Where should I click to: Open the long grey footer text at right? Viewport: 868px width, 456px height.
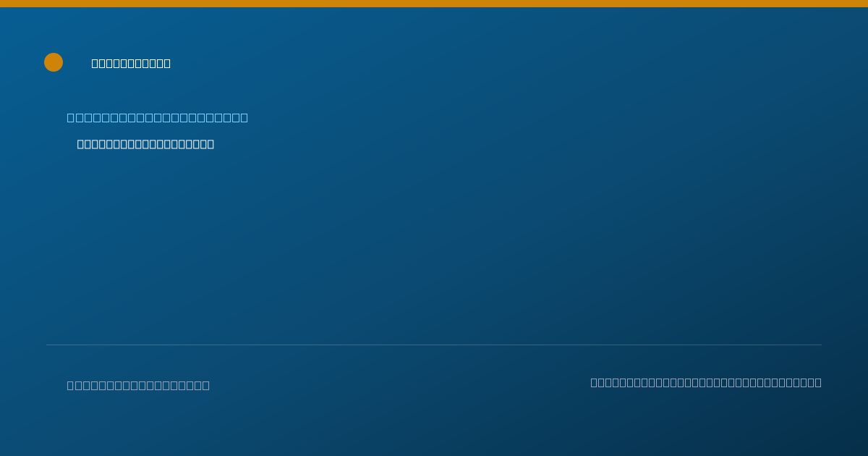point(706,382)
